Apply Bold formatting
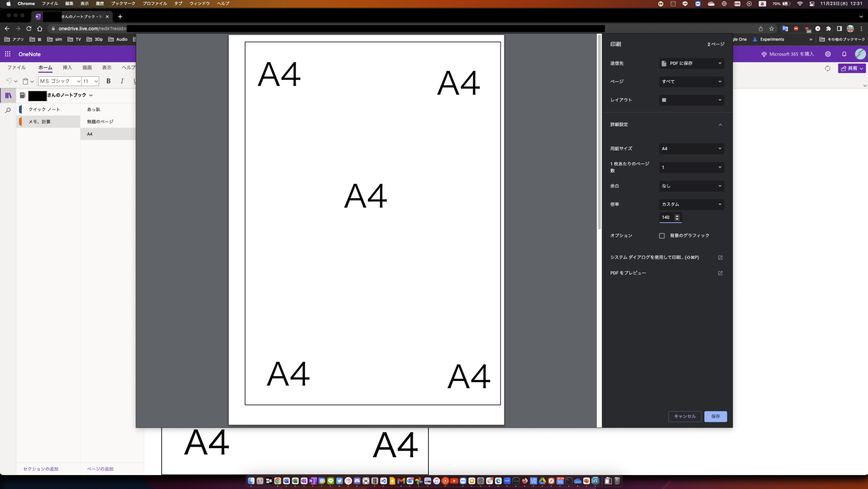 pos(108,81)
